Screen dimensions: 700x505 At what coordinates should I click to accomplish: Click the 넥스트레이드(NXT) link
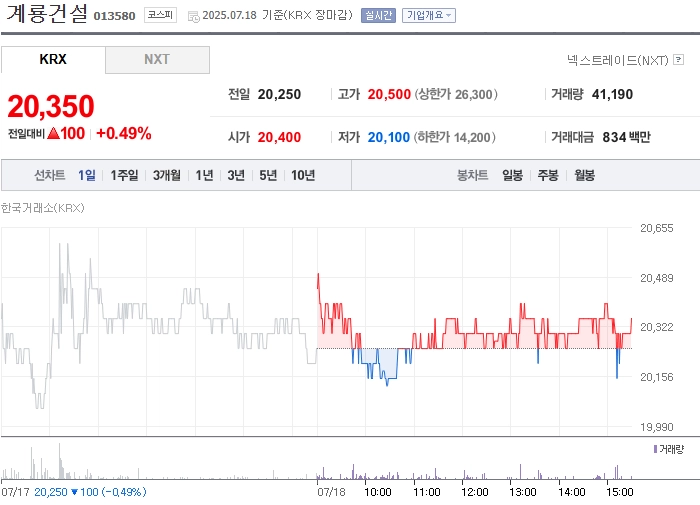[618, 60]
